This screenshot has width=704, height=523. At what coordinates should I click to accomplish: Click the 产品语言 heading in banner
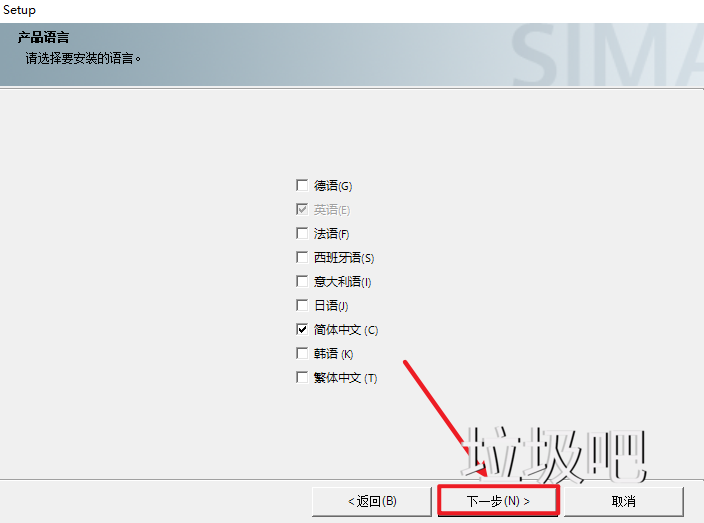[43, 38]
